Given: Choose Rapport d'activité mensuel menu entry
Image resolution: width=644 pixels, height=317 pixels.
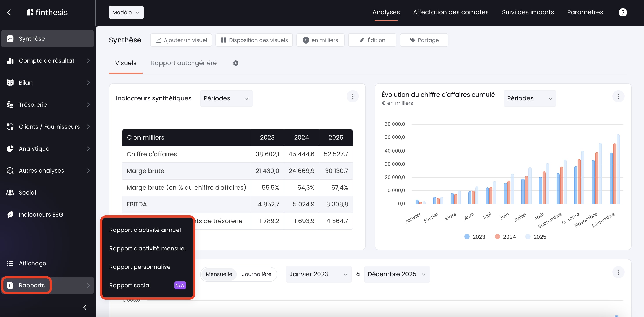Looking at the screenshot, I should coord(148,248).
